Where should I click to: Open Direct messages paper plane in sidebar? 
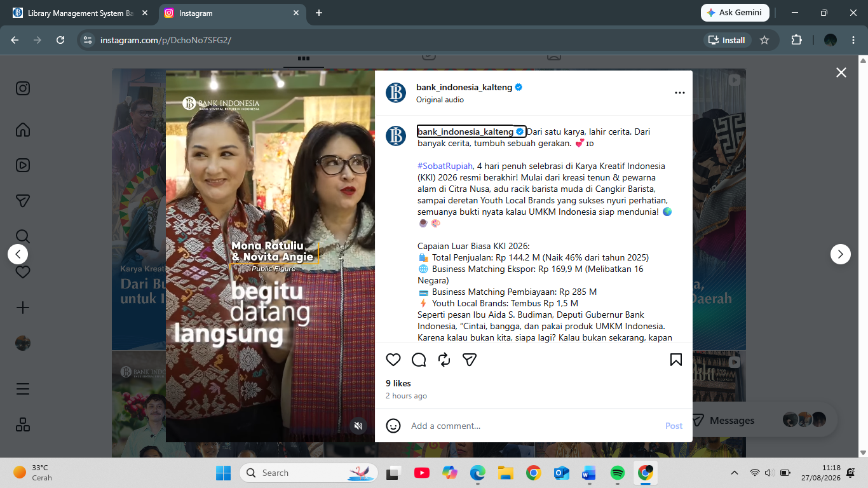tap(23, 201)
